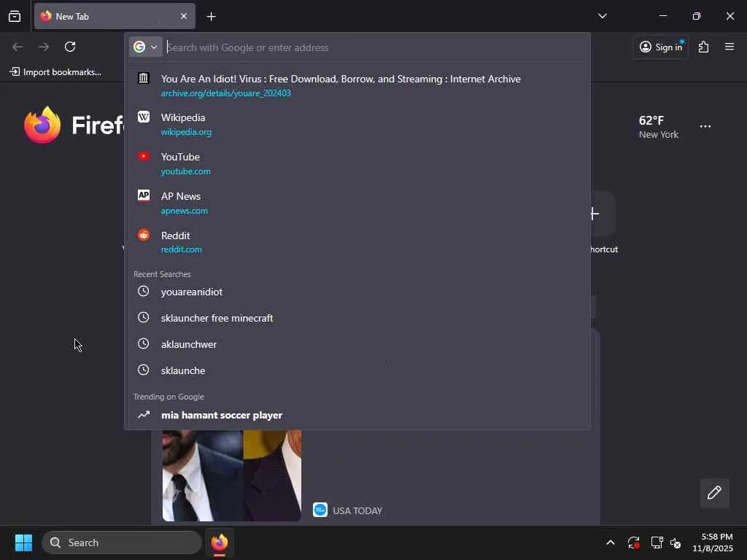Screen dimensions: 747x560
Task: Select recent search sklaunche
Action: coord(357,370)
